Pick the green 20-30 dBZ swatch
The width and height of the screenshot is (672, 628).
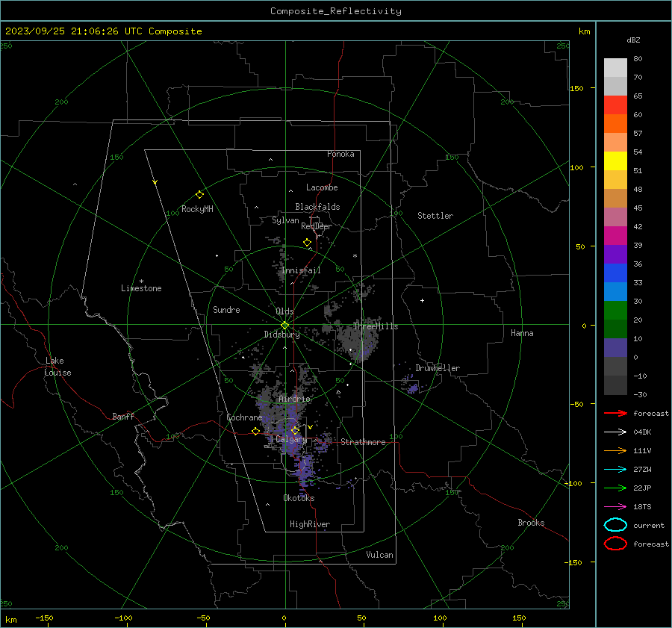tap(615, 310)
